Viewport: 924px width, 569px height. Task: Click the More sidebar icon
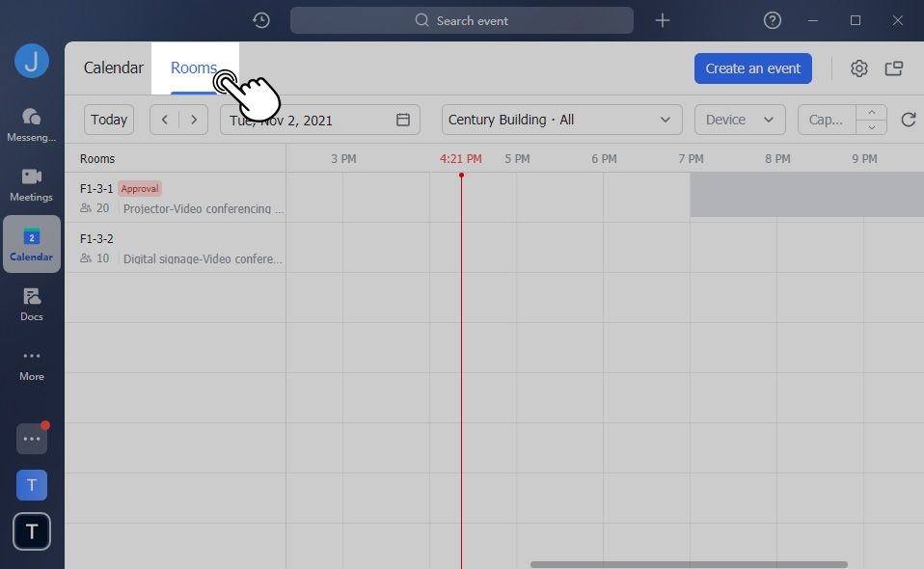click(x=31, y=363)
